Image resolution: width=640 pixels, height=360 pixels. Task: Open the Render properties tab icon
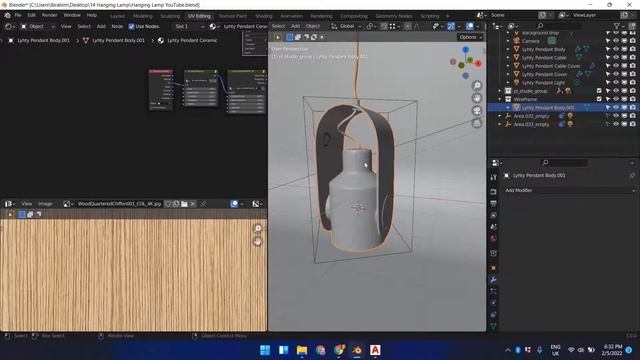(x=493, y=191)
